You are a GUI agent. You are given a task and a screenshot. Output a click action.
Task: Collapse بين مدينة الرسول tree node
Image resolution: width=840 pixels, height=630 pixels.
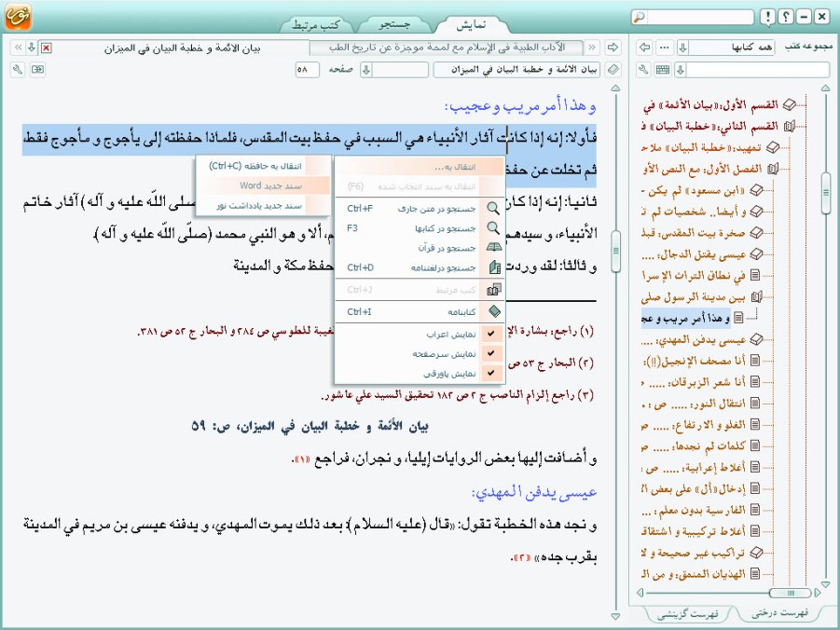click(756, 296)
